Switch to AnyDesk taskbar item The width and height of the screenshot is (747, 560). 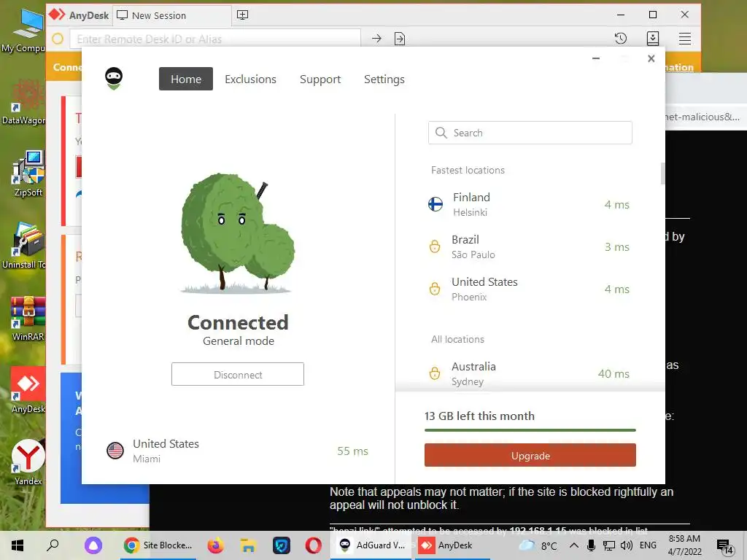point(452,545)
